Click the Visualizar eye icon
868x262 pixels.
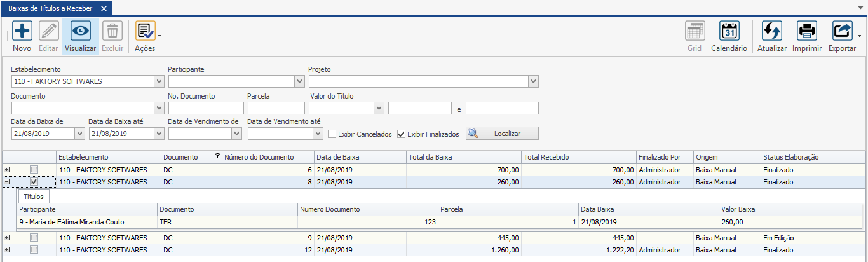[x=80, y=31]
